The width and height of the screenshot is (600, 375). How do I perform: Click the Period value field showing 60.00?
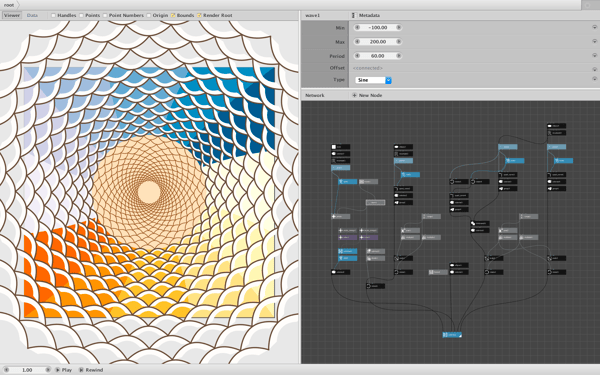tap(378, 56)
